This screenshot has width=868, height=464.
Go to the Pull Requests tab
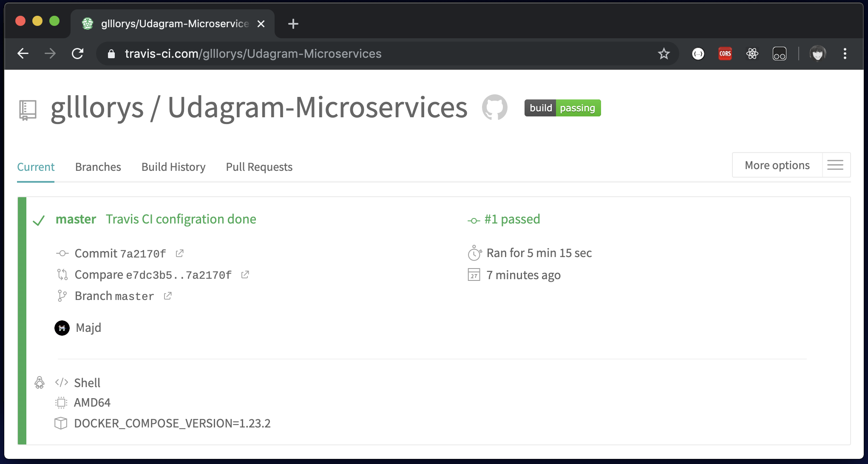click(x=259, y=167)
